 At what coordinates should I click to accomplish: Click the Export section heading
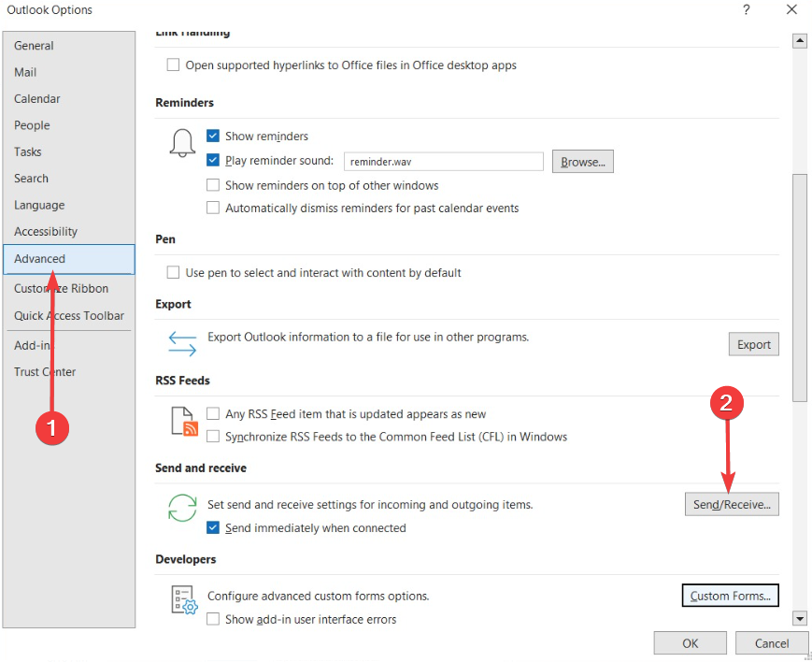(x=173, y=304)
